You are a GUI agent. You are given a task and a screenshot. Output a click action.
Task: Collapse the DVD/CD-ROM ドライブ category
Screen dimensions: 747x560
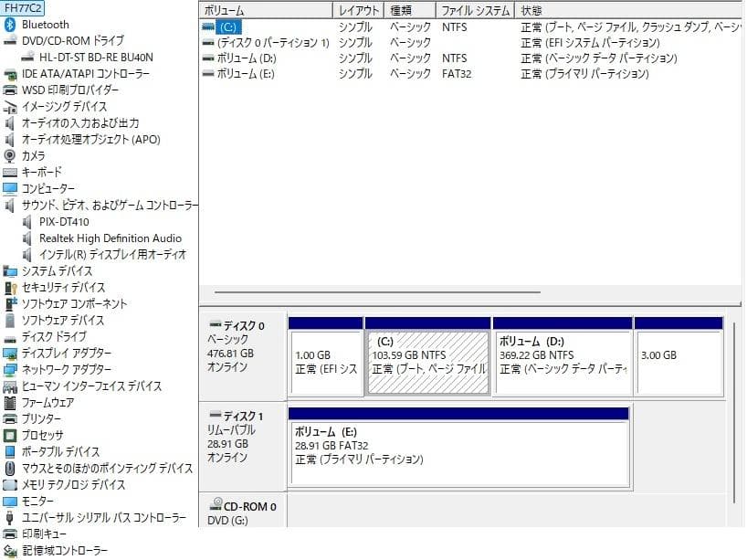click(3, 40)
